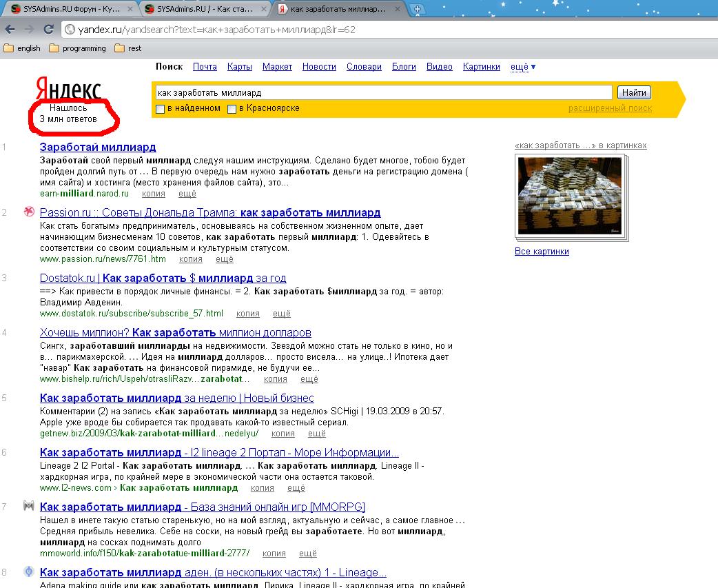Focus the Yandex search query field

click(384, 92)
